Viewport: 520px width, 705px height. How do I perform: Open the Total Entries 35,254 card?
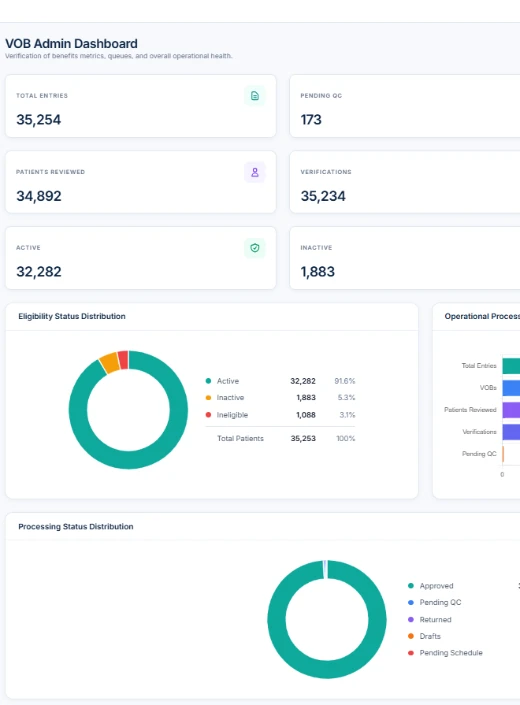(x=141, y=106)
